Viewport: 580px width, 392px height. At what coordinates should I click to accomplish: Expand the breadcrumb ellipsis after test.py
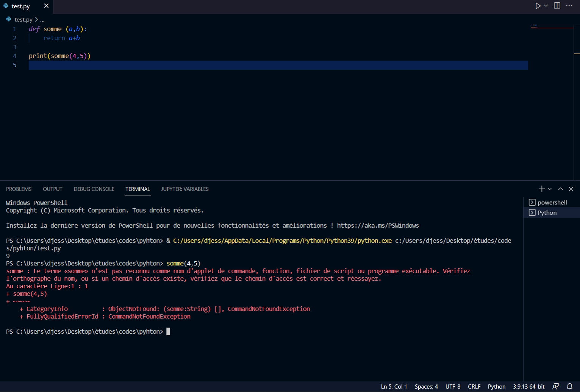pos(42,19)
